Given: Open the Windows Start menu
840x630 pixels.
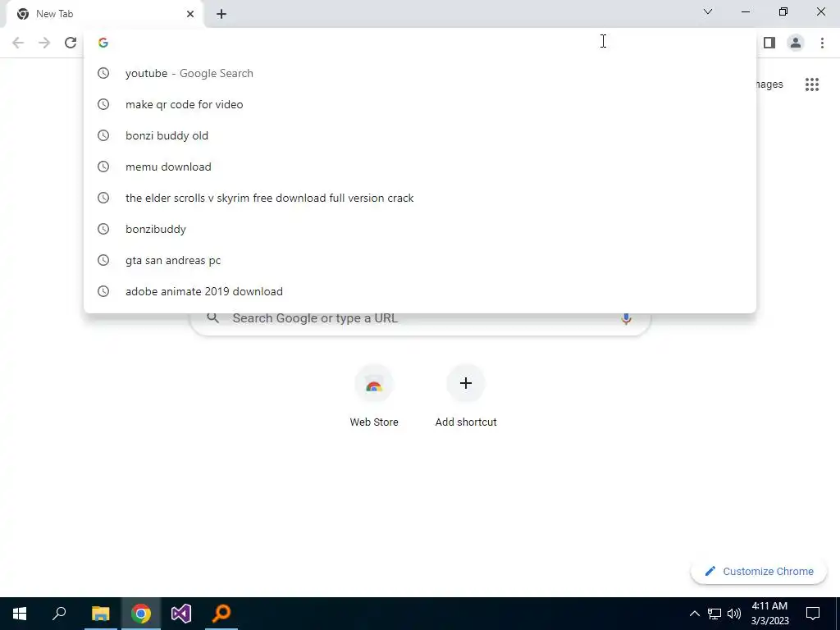Looking at the screenshot, I should tap(20, 614).
